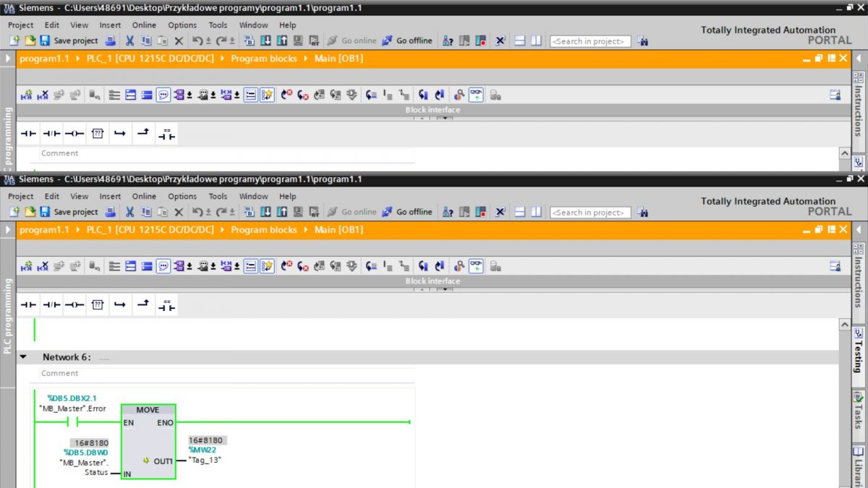Insert normally closed contact in lower window
The image size is (868, 488).
tap(51, 305)
